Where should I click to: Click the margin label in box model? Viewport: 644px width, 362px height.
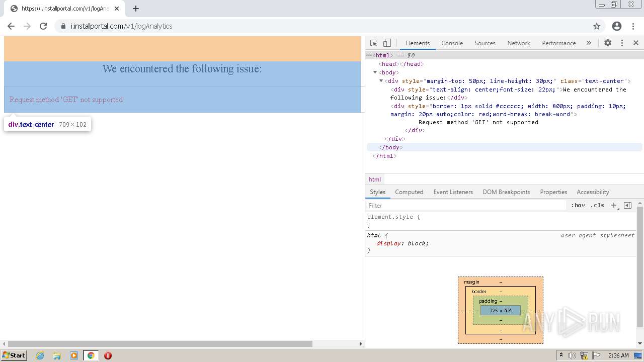pos(471,282)
